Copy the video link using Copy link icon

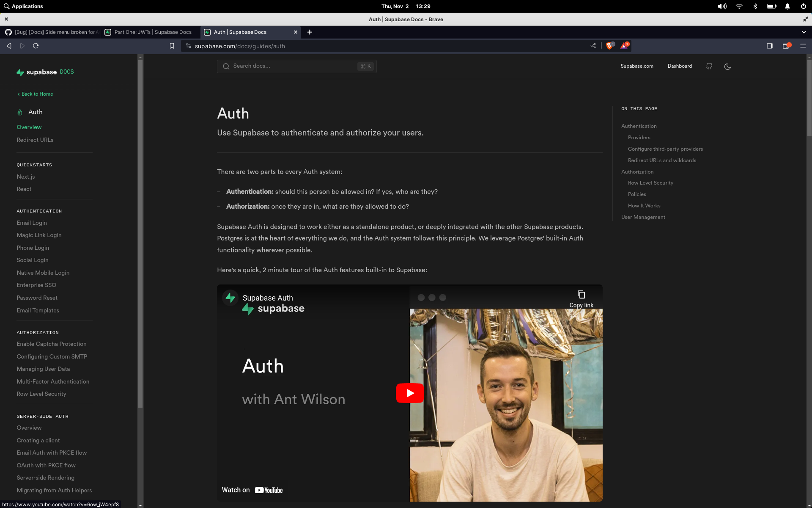[581, 295]
